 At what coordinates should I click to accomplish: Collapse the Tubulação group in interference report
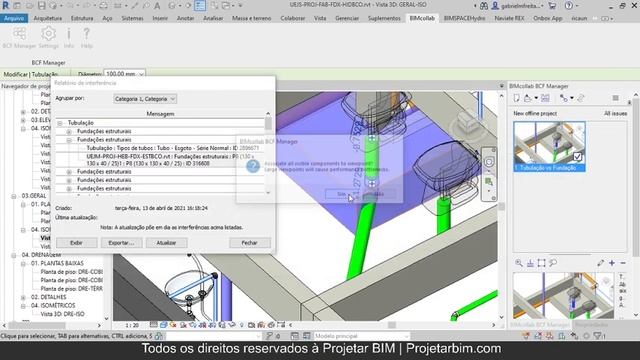tap(60, 123)
